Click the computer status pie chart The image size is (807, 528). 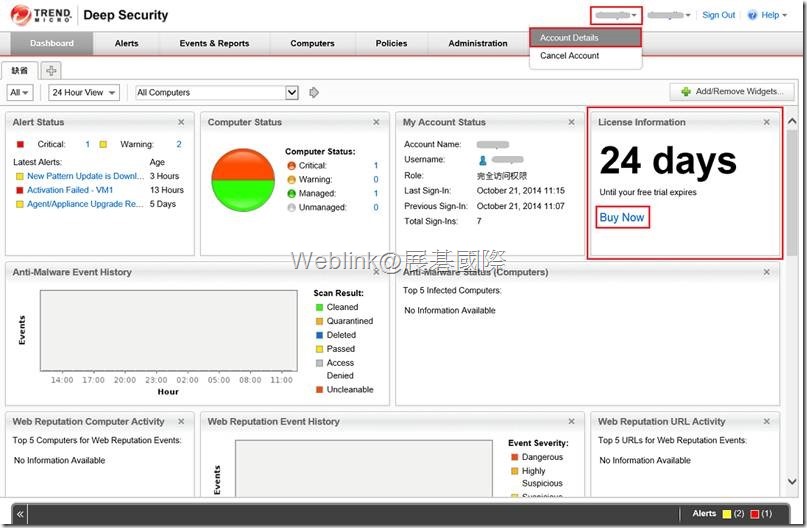[243, 180]
